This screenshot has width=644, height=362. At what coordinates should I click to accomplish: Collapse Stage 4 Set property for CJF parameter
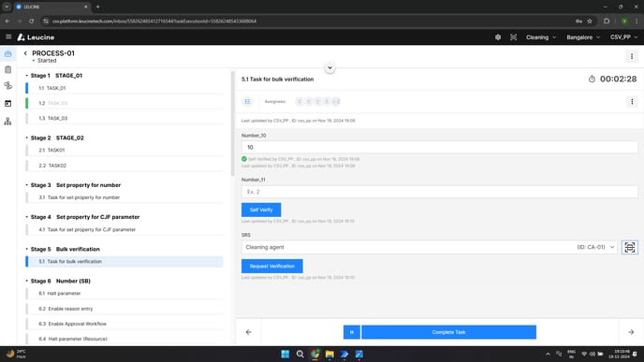[x=27, y=217]
